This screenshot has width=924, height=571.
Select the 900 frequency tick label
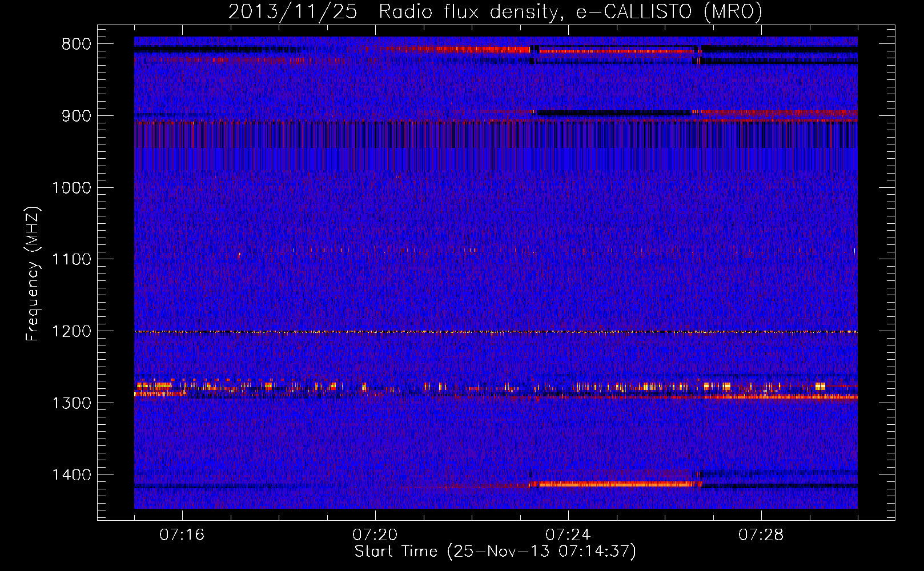click(x=77, y=116)
